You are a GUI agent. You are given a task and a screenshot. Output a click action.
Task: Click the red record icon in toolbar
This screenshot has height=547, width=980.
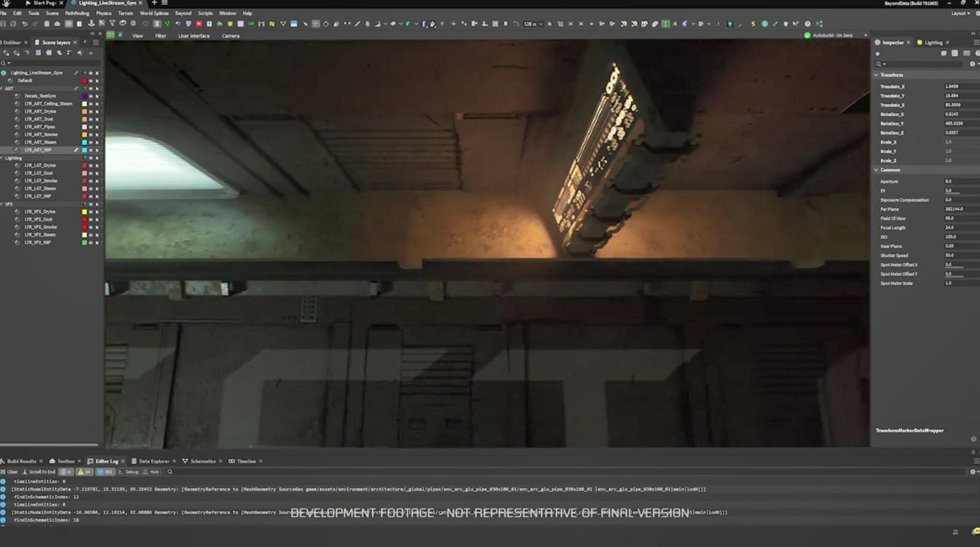point(199,24)
